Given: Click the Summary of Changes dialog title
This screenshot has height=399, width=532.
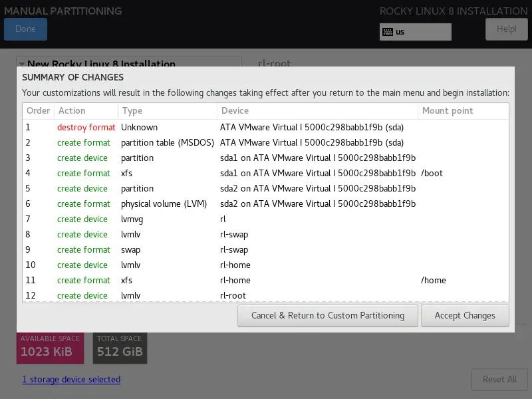Looking at the screenshot, I should tap(72, 77).
